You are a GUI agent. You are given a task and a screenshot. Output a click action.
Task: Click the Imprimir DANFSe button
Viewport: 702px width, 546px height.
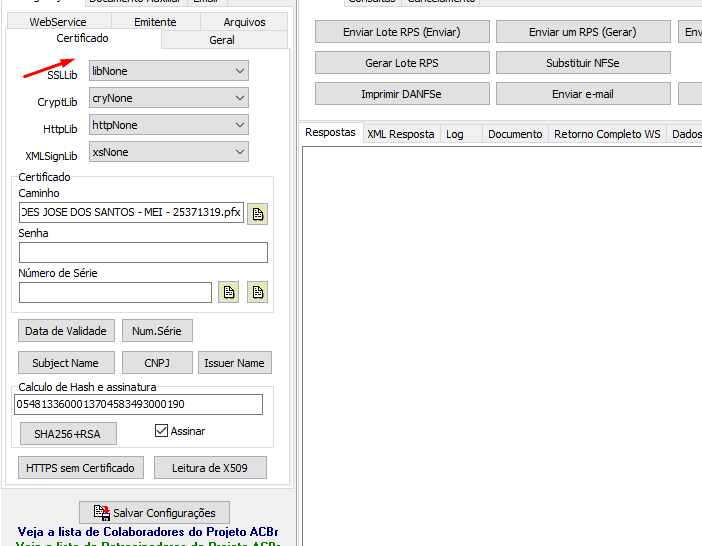[402, 94]
